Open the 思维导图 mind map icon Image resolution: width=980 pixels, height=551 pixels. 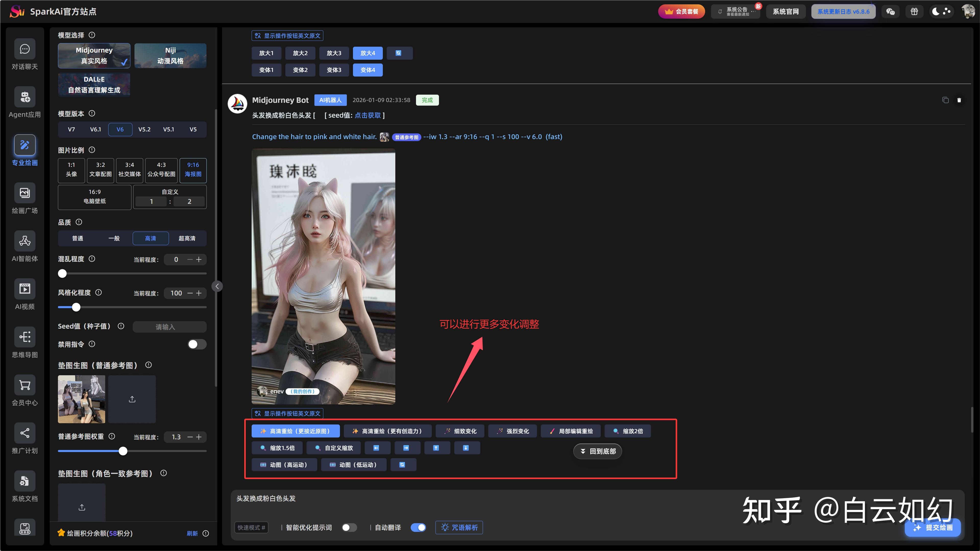tap(25, 337)
